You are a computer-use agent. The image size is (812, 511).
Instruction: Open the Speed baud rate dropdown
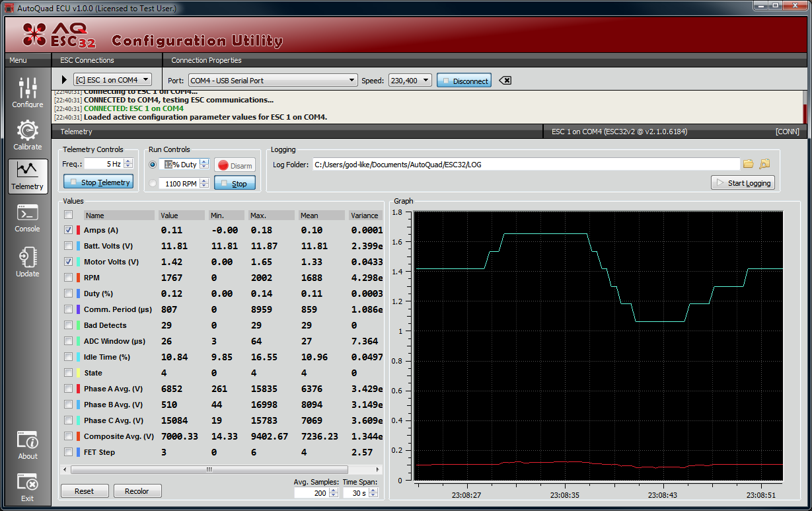pyautogui.click(x=410, y=81)
